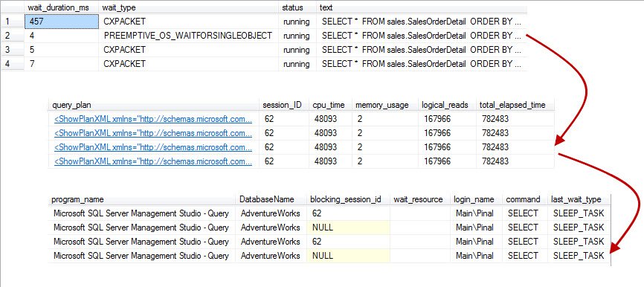
Task: Select first logical_reads cell showing 167966
Action: pos(447,119)
